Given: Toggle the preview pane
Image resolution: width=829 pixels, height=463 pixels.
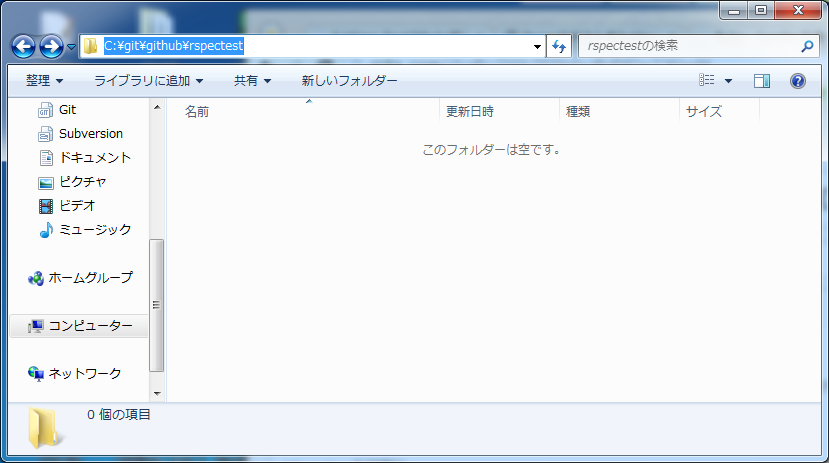Looking at the screenshot, I should tap(762, 81).
